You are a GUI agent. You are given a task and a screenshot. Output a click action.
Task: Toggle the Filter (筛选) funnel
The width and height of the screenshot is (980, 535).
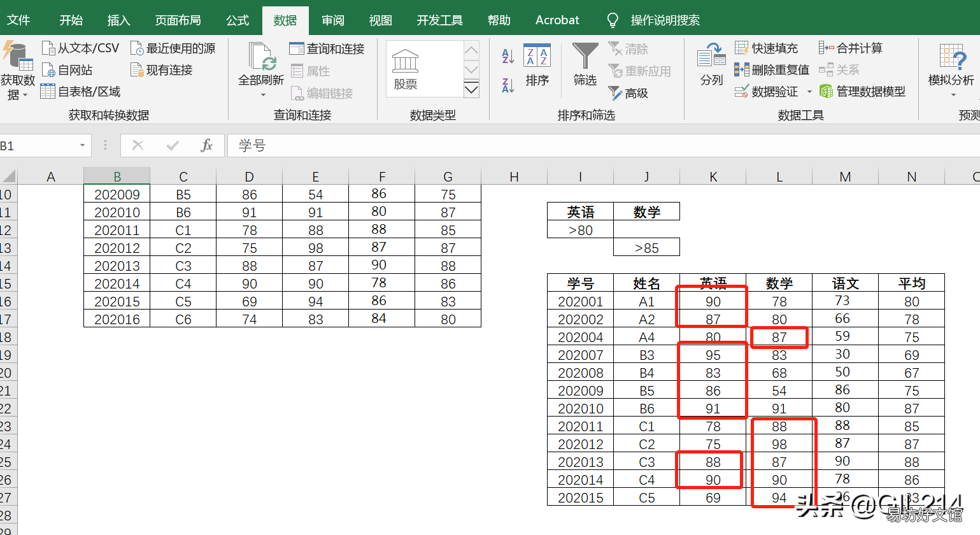point(585,64)
